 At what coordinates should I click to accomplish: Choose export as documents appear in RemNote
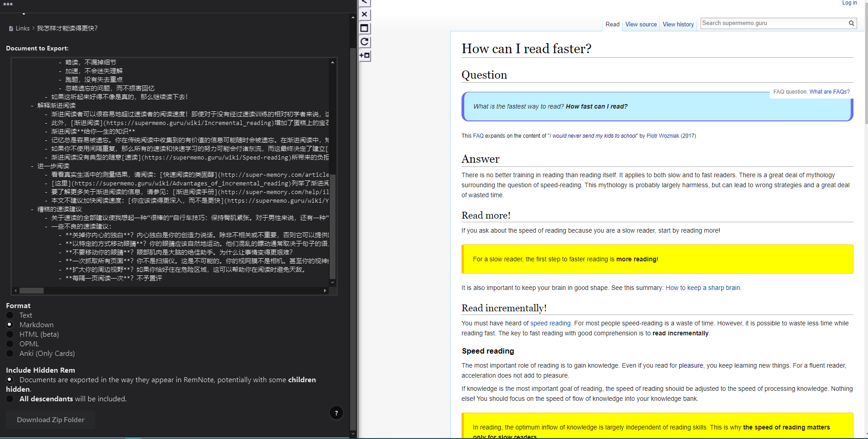click(x=10, y=380)
